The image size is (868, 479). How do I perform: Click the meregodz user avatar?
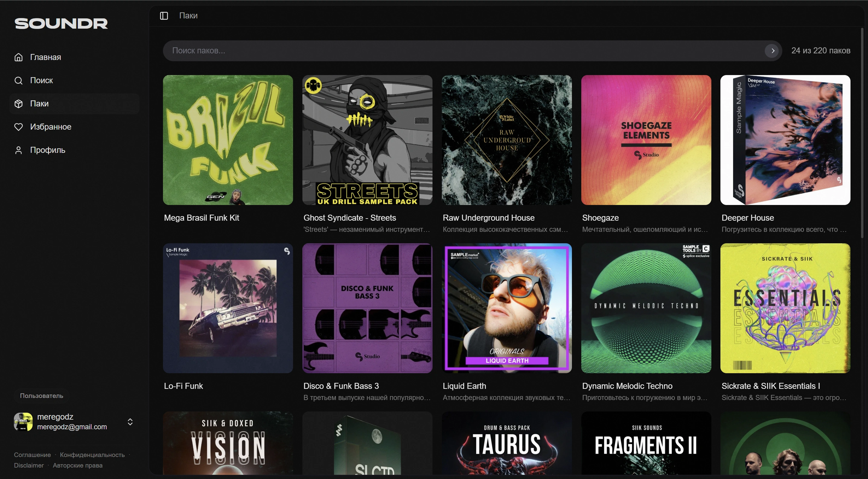coord(23,422)
